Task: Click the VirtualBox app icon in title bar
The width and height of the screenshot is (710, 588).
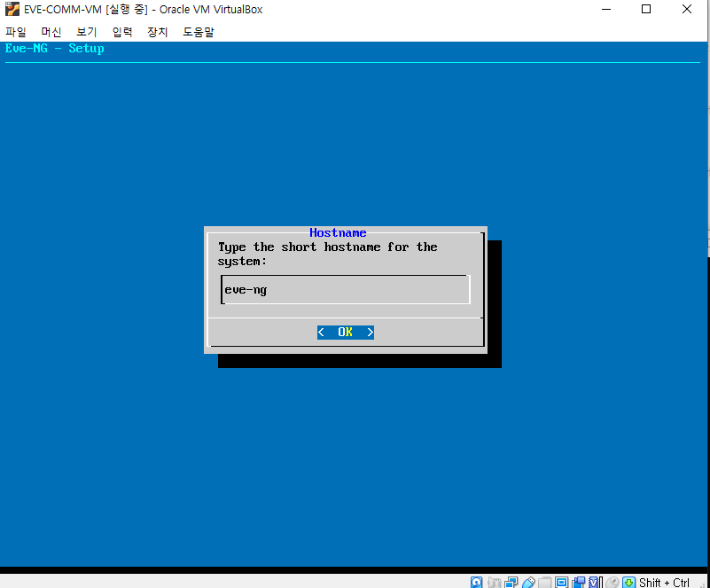Action: (x=12, y=9)
